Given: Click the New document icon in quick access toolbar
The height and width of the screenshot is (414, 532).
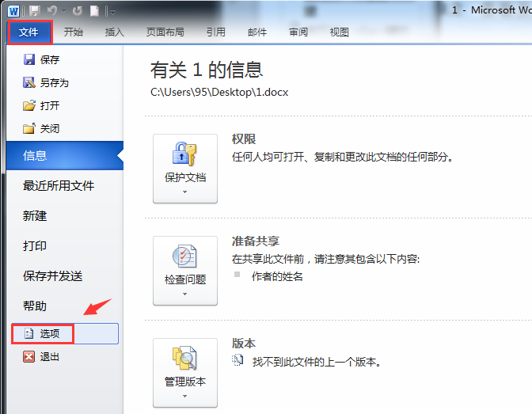Looking at the screenshot, I should click(95, 11).
